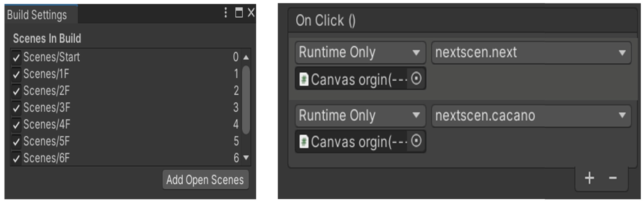This screenshot has width=644, height=203.
Task: Select the Build Settings tab
Action: coord(37,15)
